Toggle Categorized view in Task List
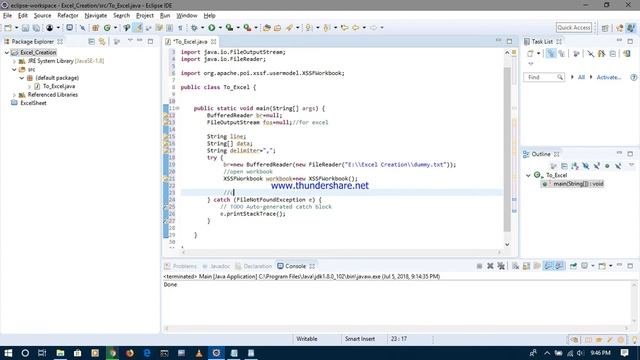The image size is (640, 360). (x=551, y=53)
